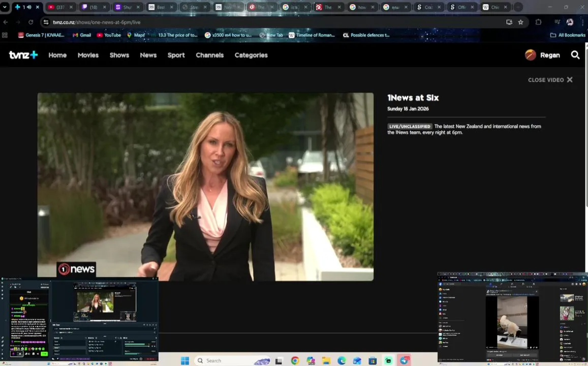Open Microsoft Store from the taskbar
The height and width of the screenshot is (366, 588).
click(373, 361)
